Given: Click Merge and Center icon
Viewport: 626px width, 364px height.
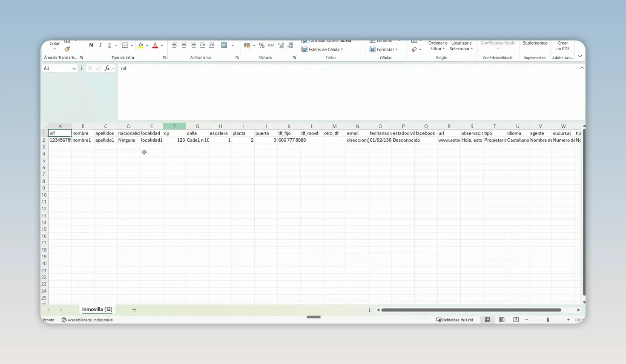Looking at the screenshot, I should (224, 45).
